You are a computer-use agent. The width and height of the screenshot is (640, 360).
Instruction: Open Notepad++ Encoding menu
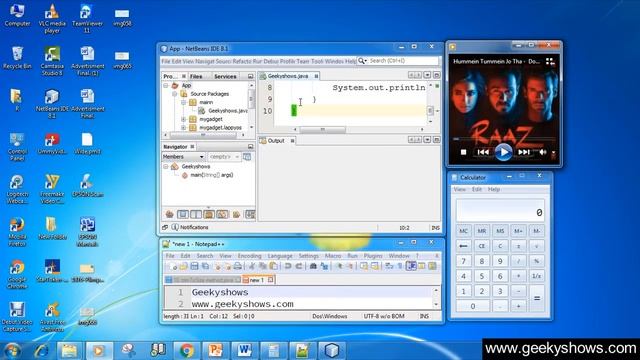(x=249, y=256)
